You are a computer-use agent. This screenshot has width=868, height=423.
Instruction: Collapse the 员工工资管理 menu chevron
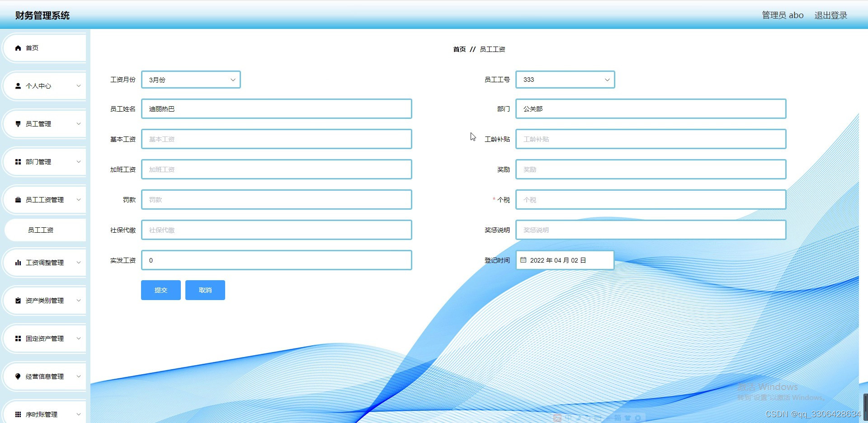tap(79, 200)
